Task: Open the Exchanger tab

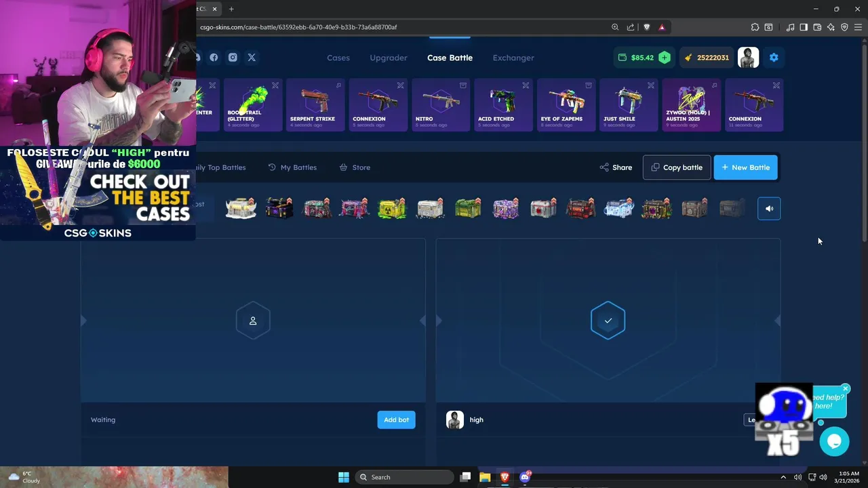Action: pos(513,58)
